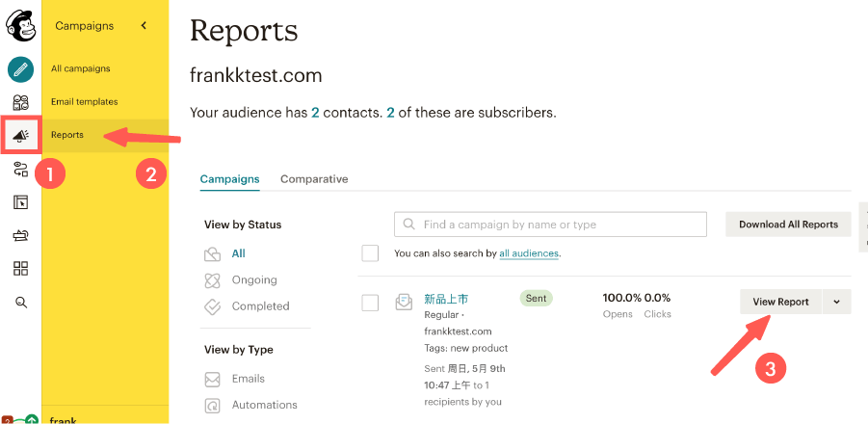Follow the all audiences link

(529, 253)
